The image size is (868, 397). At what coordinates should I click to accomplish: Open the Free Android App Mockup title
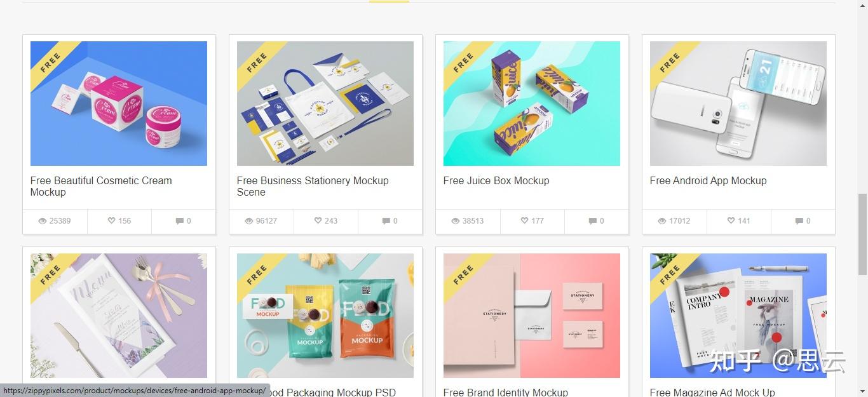tap(708, 180)
